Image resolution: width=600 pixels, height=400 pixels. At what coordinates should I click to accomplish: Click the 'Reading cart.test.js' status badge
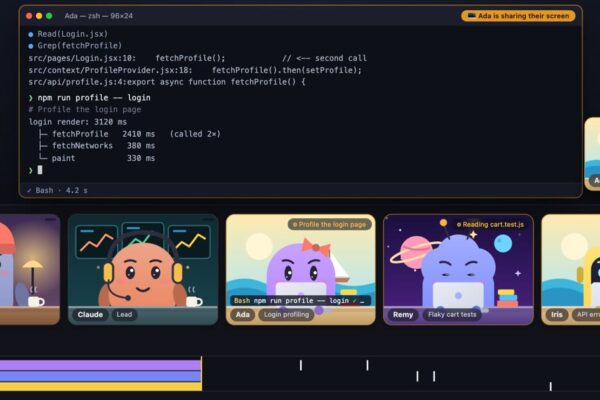pos(490,225)
